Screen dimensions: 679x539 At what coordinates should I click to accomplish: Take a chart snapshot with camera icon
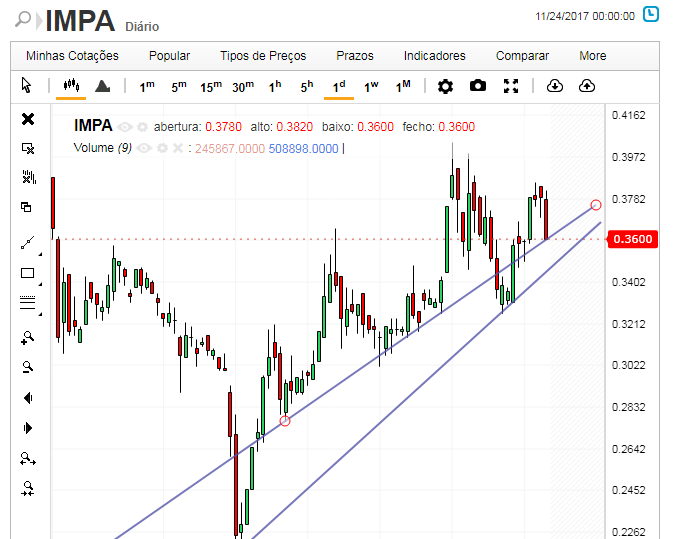pos(478,86)
